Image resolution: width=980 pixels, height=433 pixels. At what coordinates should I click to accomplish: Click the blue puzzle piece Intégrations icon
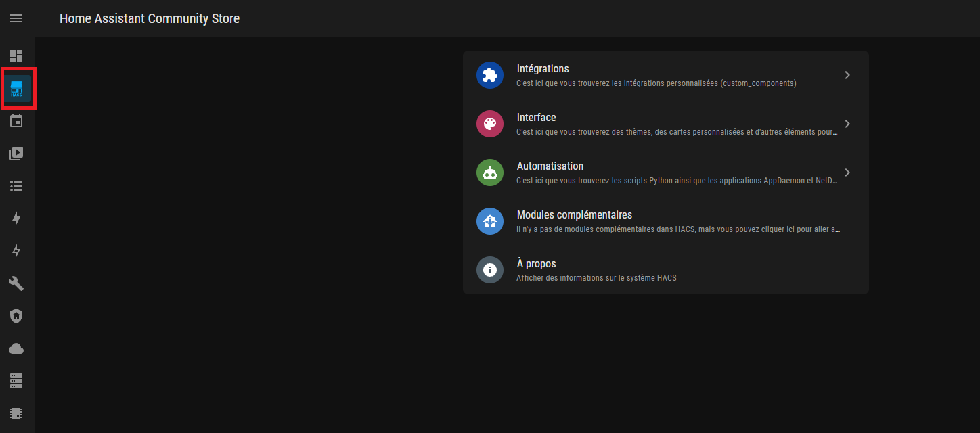tap(490, 75)
